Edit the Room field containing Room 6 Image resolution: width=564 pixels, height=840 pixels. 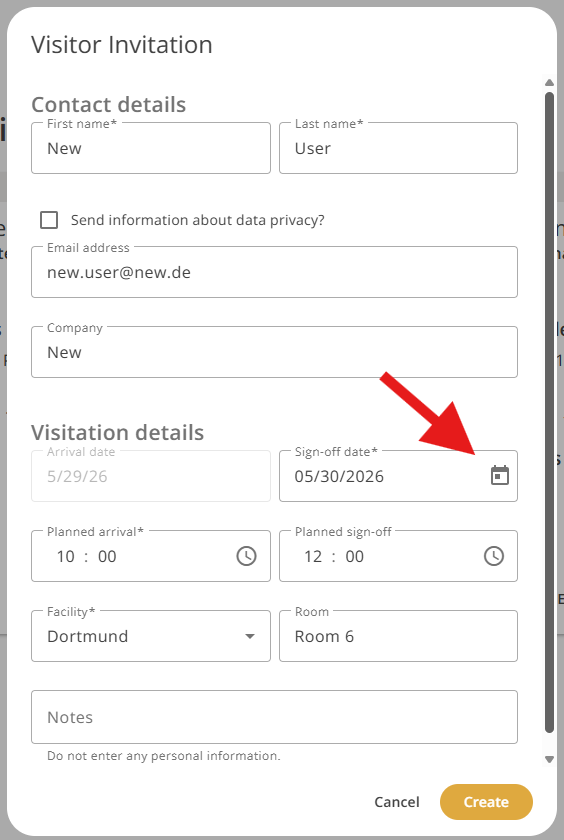pos(398,636)
